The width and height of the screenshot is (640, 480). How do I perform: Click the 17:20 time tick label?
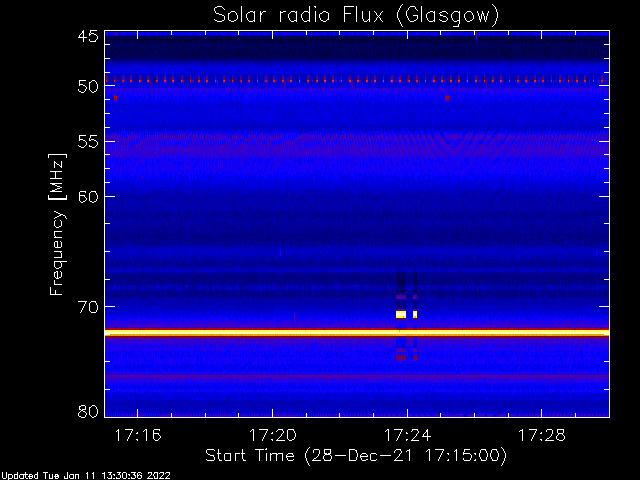pos(273,435)
